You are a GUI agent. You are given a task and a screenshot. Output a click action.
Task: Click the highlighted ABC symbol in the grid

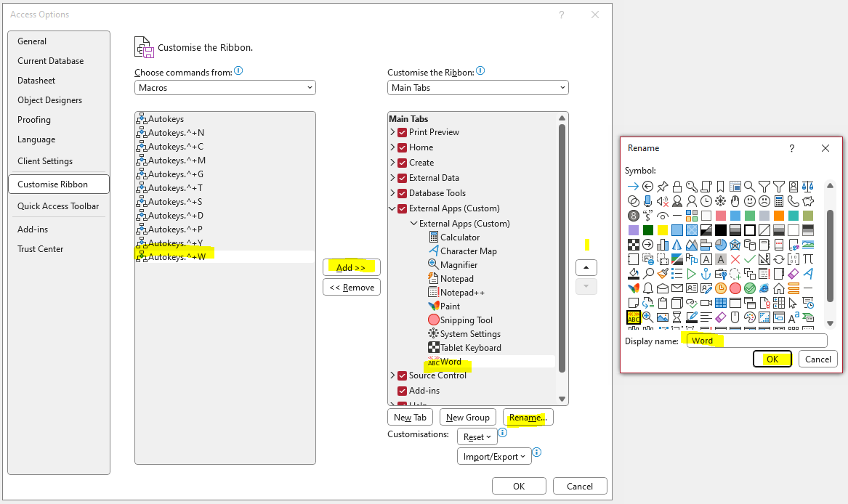pos(634,317)
